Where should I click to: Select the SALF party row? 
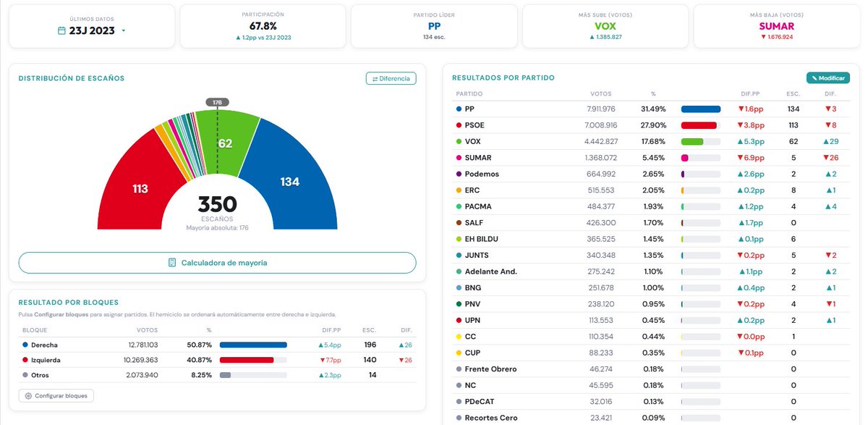(x=651, y=223)
